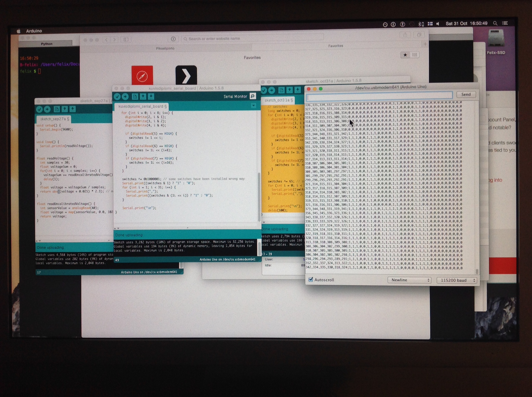Open Newline line-ending dropdown
Screen dimensions: 532x397
pyautogui.click(x=409, y=280)
